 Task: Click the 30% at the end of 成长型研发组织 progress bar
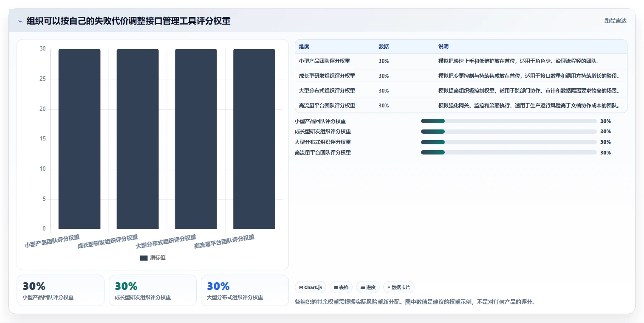[605, 132]
